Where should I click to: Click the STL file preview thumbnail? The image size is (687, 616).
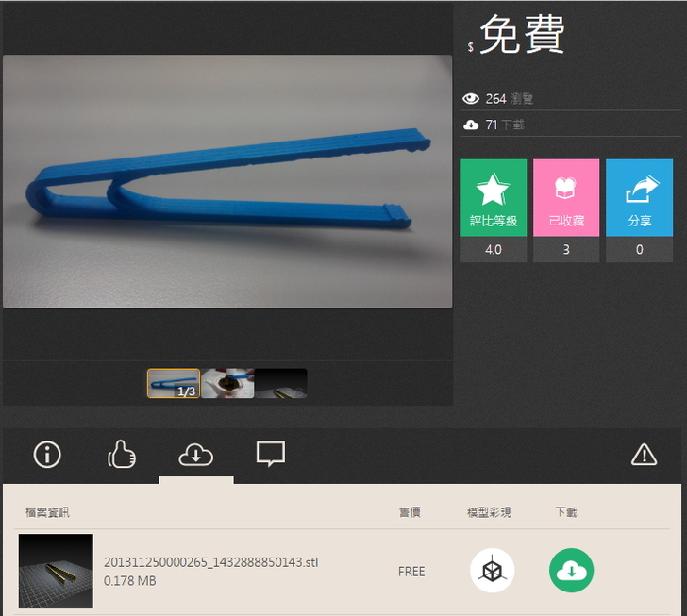tap(56, 571)
